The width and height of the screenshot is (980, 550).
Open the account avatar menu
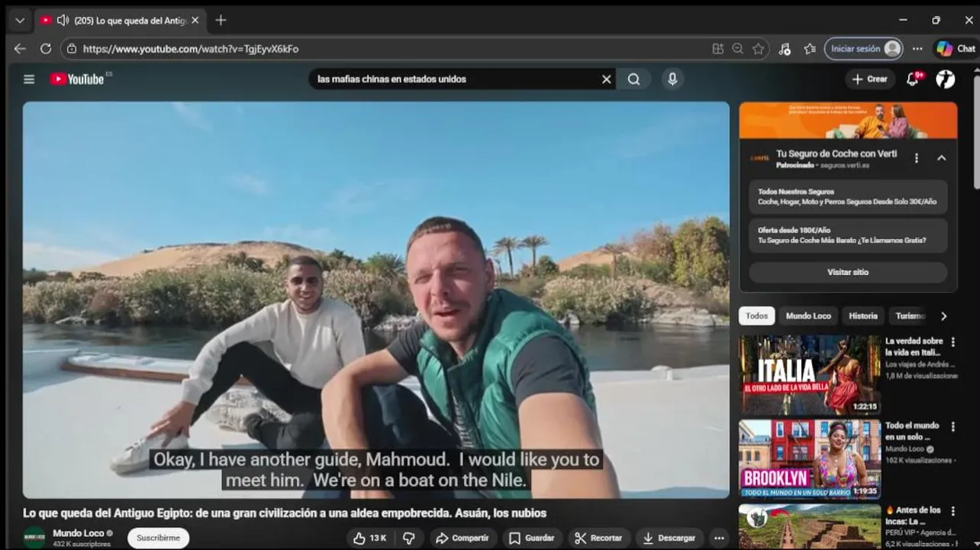click(x=946, y=79)
